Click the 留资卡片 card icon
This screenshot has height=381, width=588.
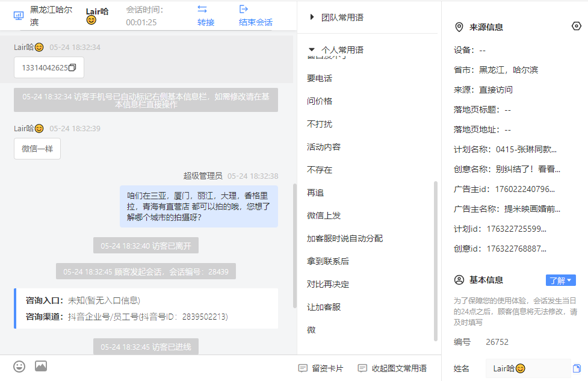pos(303,368)
